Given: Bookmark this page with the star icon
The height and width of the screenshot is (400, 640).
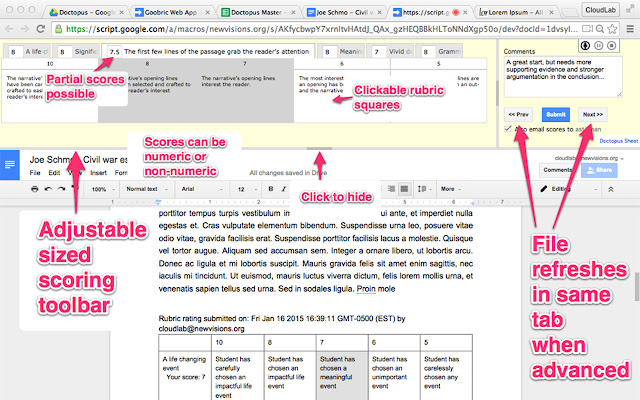Looking at the screenshot, I should tap(612, 29).
